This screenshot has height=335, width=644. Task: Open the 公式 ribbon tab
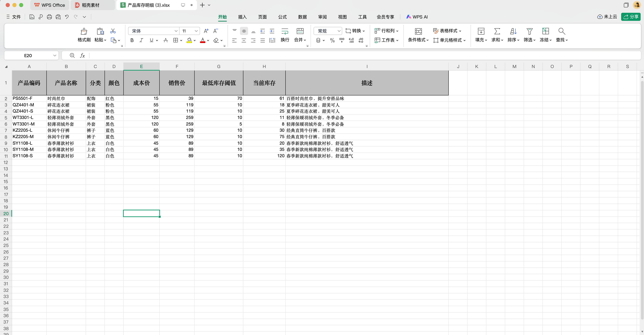[x=282, y=17]
